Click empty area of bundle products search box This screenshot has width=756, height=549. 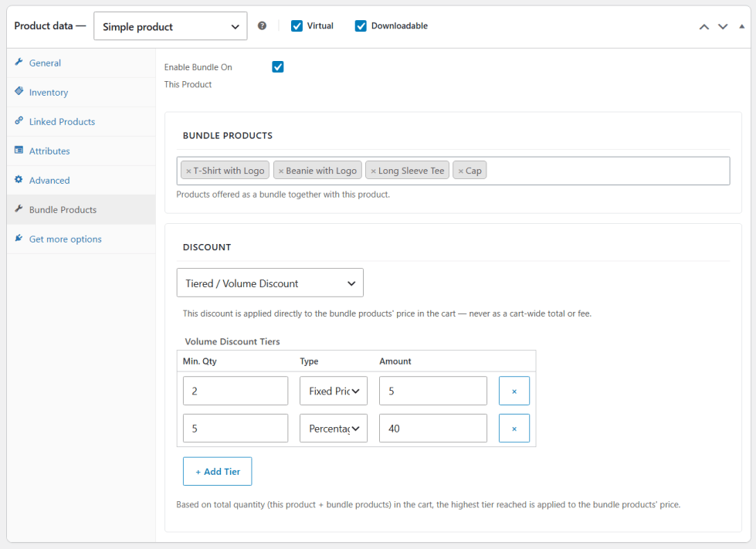tap(608, 171)
